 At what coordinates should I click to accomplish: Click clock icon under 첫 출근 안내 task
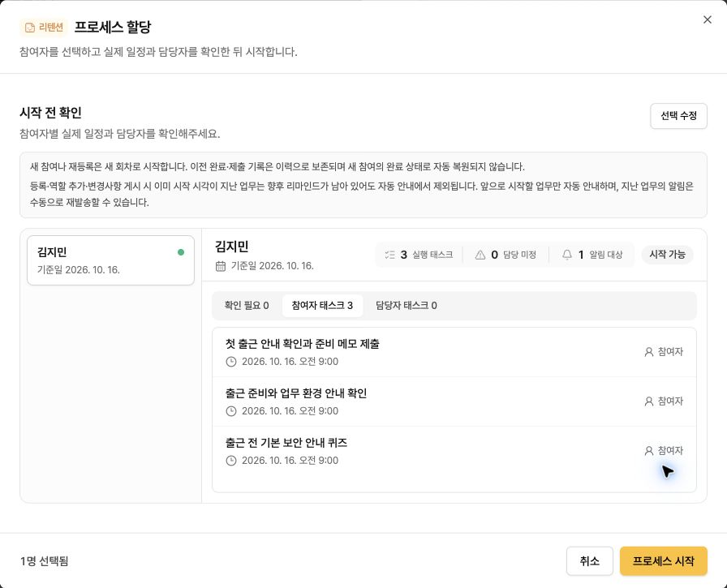point(231,362)
